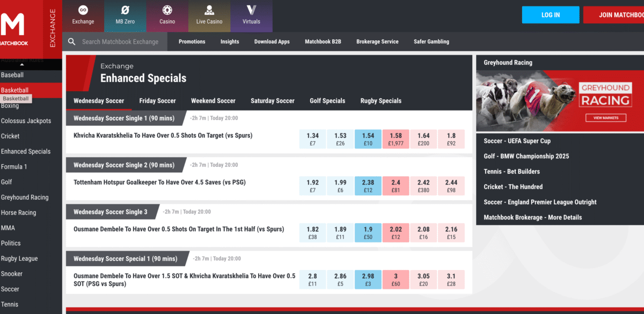
Task: Open the MB Zero product icon
Action: coord(125,10)
